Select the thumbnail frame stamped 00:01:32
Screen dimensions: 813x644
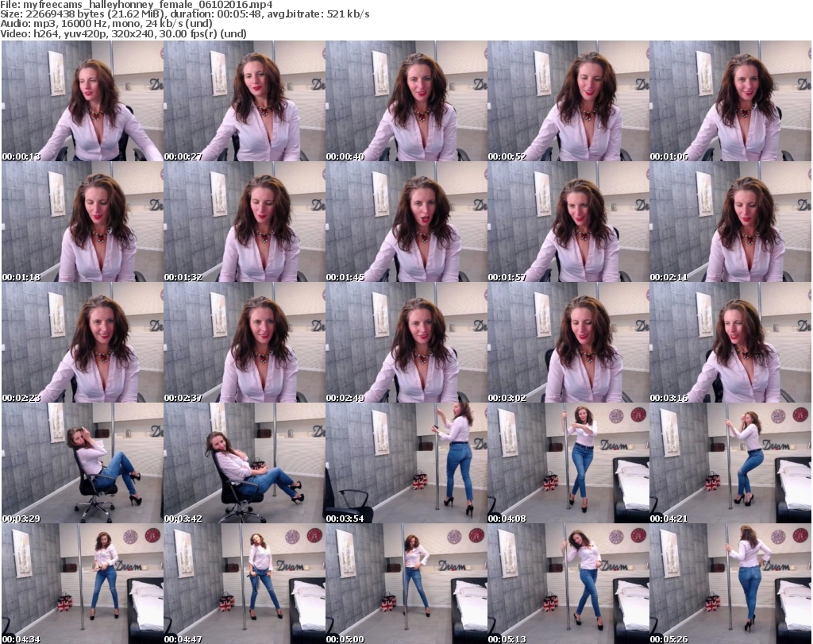pos(245,222)
